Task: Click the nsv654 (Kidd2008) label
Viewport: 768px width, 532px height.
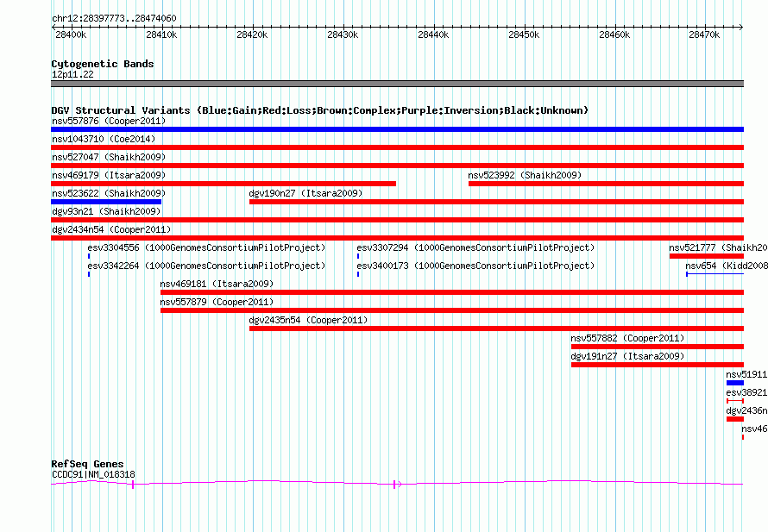Action: pyautogui.click(x=727, y=266)
